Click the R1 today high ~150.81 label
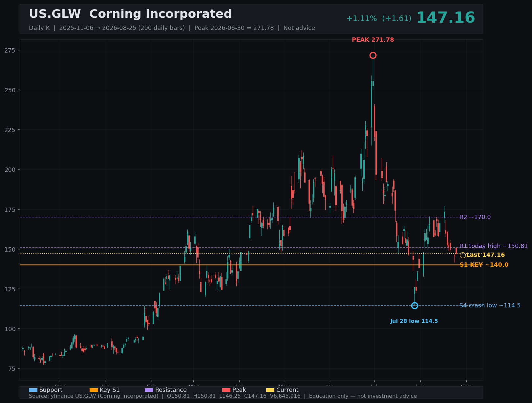532x403 pixels. coord(494,246)
